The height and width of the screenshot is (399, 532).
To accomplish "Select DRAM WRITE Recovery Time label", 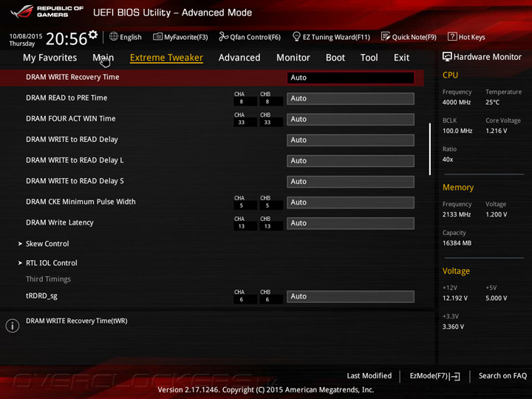I will pyautogui.click(x=72, y=78).
